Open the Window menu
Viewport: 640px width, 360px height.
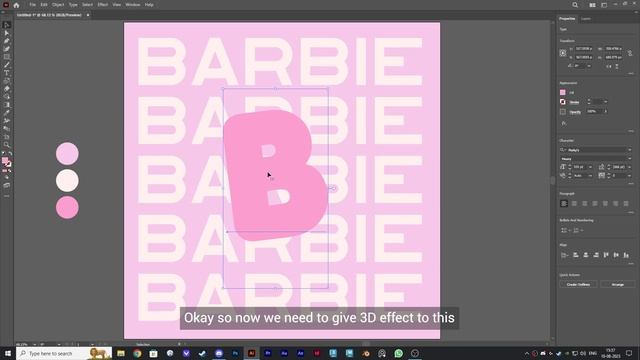[x=133, y=5]
